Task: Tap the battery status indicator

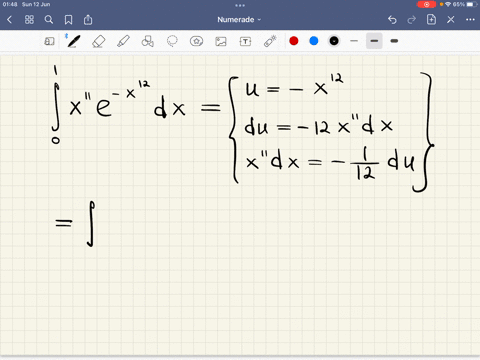Action: pos(472,4)
